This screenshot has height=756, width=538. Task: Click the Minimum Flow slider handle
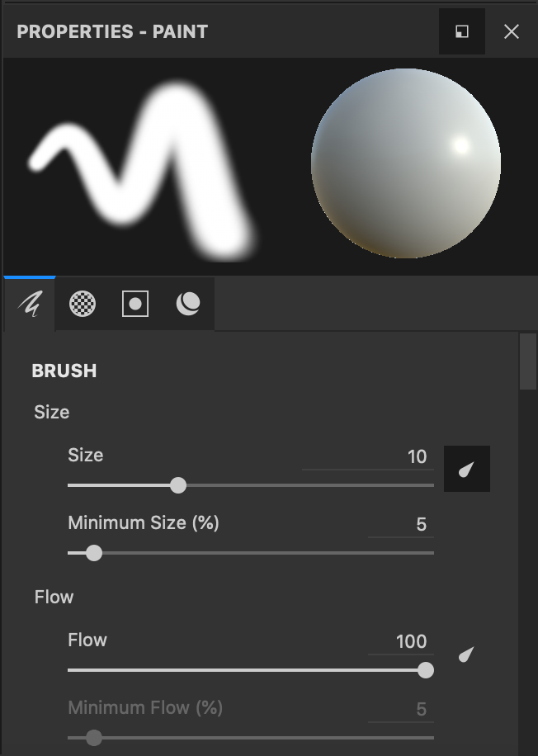click(94, 737)
